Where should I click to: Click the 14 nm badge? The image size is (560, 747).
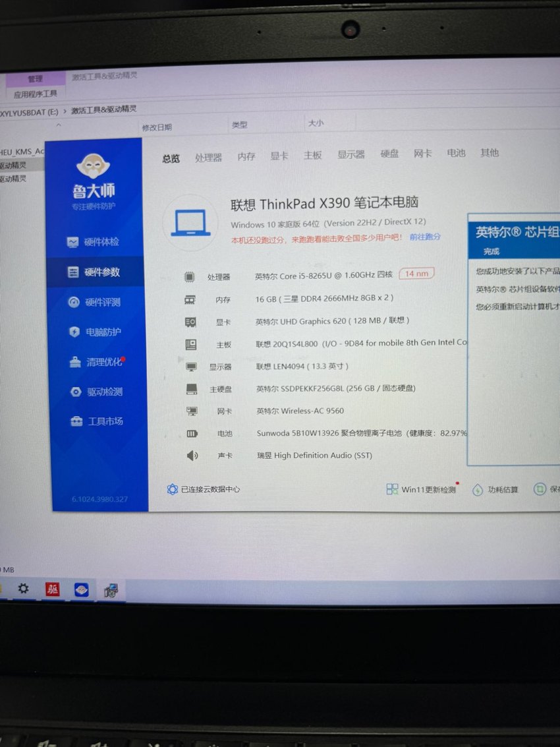point(416,274)
